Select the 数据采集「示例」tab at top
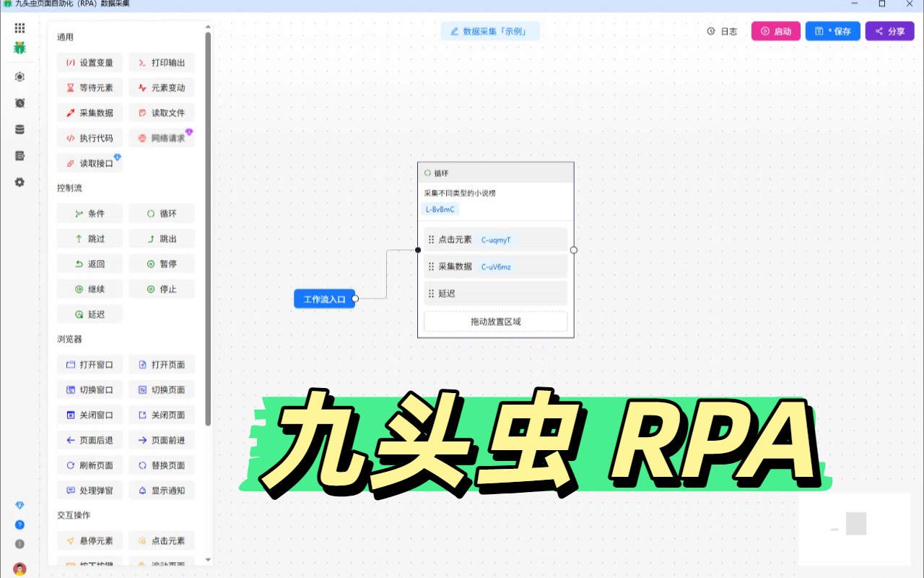The image size is (924, 578). (x=490, y=31)
